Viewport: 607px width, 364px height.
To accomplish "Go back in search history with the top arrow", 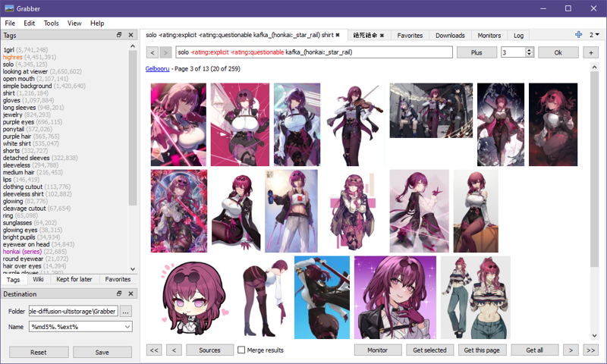I will (153, 52).
